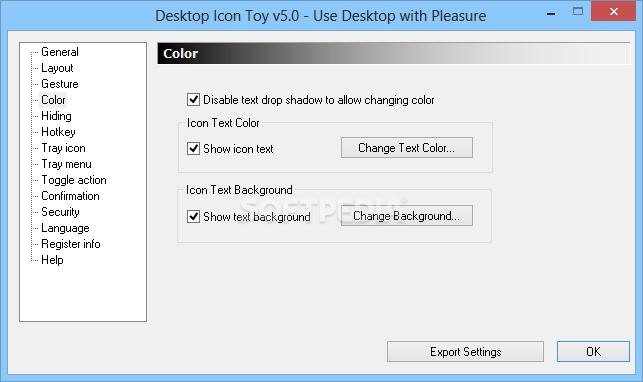Click Change Text Color button

tap(406, 148)
